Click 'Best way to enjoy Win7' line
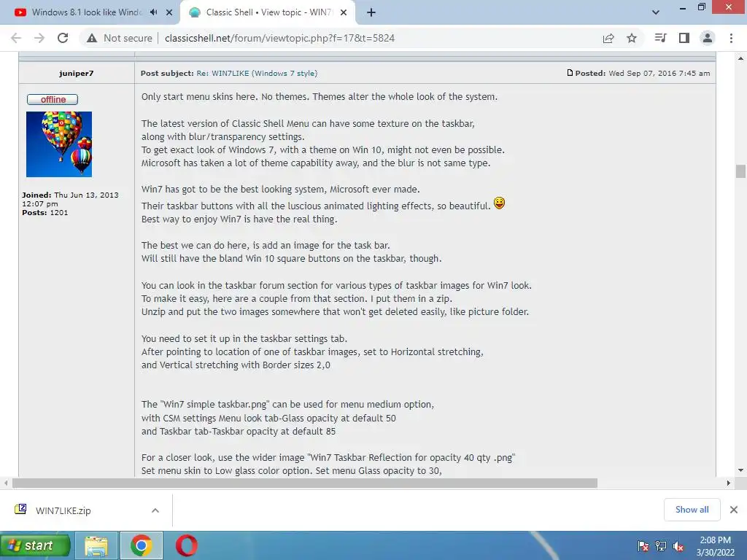The width and height of the screenshot is (747, 560). pyautogui.click(x=239, y=219)
